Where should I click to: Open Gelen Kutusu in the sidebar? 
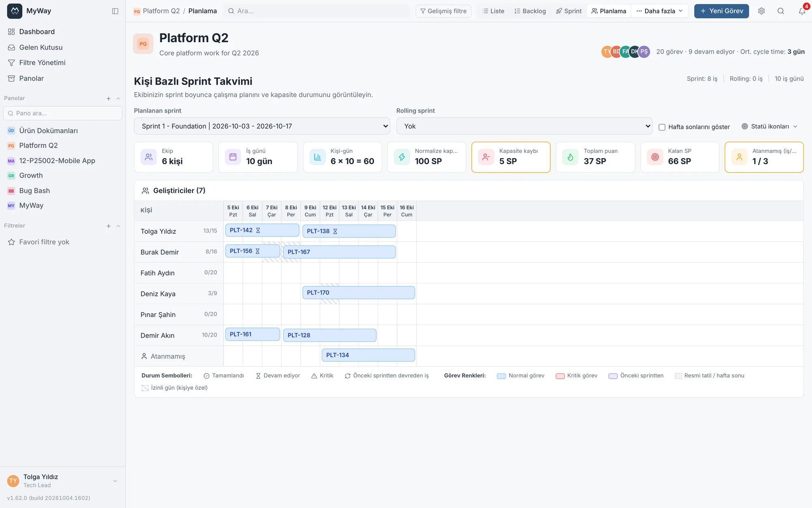63,48
